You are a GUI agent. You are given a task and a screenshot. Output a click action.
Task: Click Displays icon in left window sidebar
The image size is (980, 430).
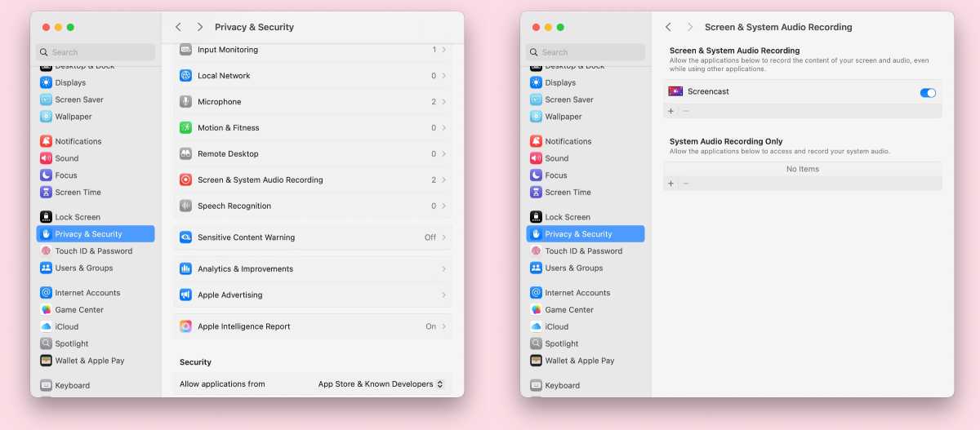47,82
